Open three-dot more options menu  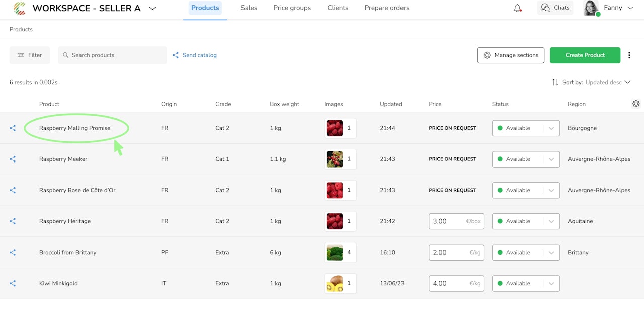coord(629,55)
